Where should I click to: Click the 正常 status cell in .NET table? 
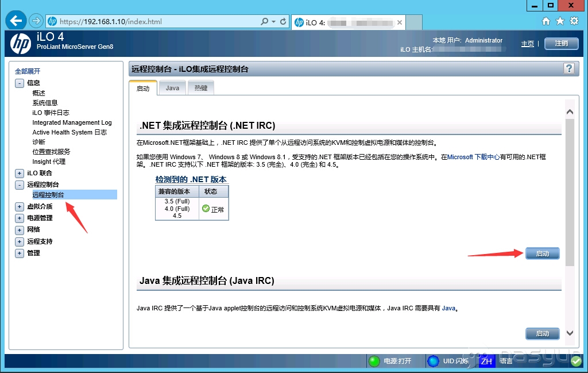click(x=214, y=209)
